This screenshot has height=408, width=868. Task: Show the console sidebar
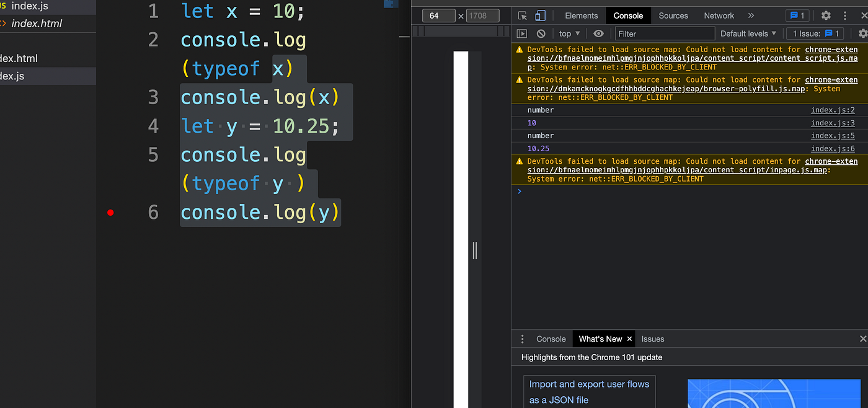pyautogui.click(x=521, y=33)
